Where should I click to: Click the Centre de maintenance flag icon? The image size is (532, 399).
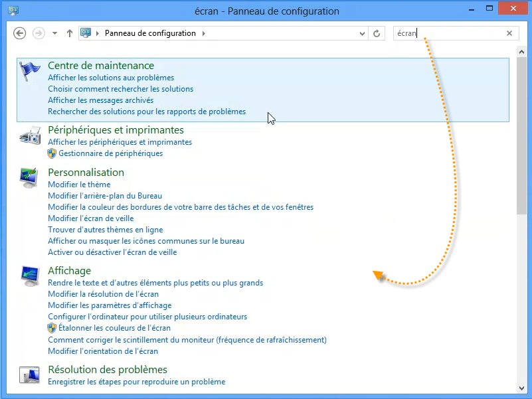(x=30, y=71)
